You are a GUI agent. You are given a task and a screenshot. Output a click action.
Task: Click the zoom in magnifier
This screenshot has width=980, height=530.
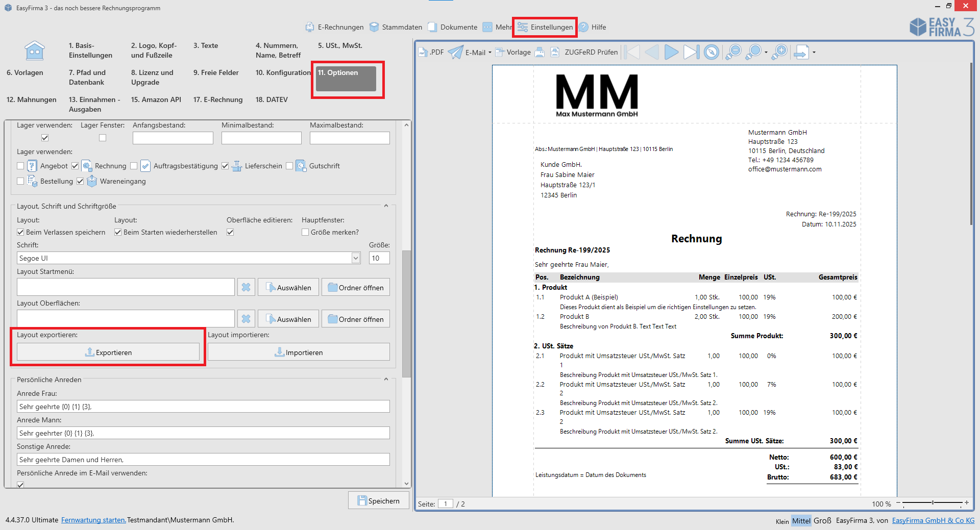pyautogui.click(x=779, y=52)
